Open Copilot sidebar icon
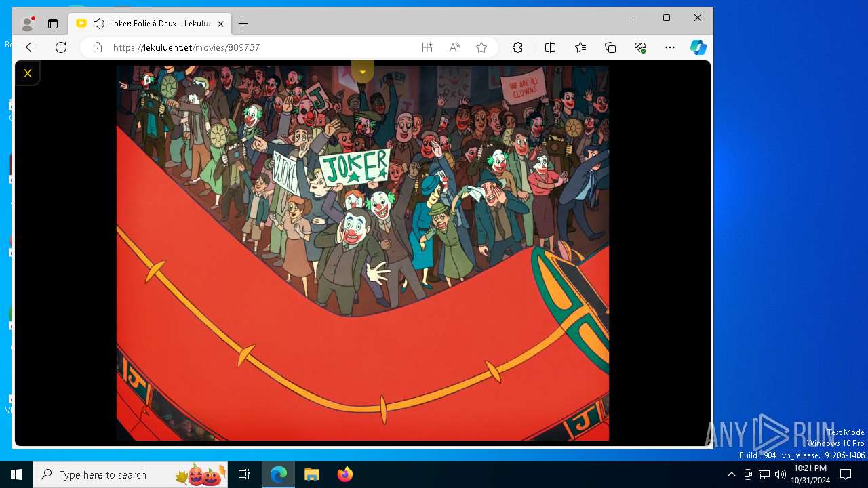The width and height of the screenshot is (868, 488). click(698, 47)
